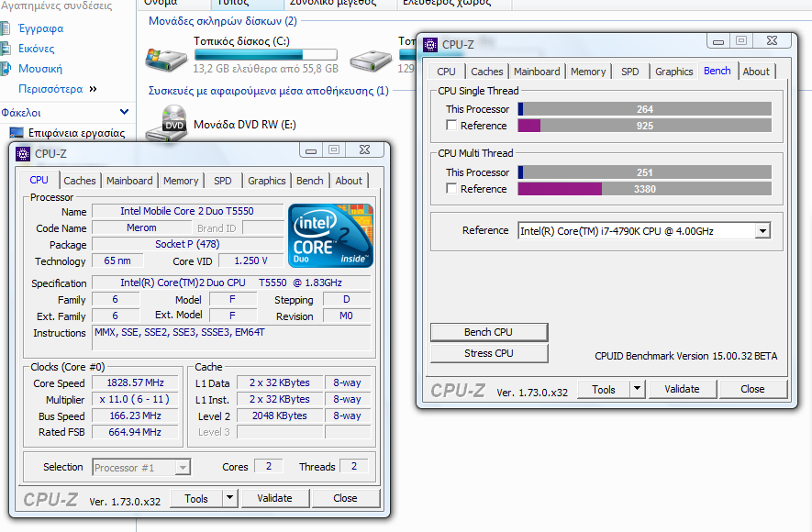Switch to SPD tab in the CPU window
The image size is (812, 532).
pyautogui.click(x=223, y=181)
